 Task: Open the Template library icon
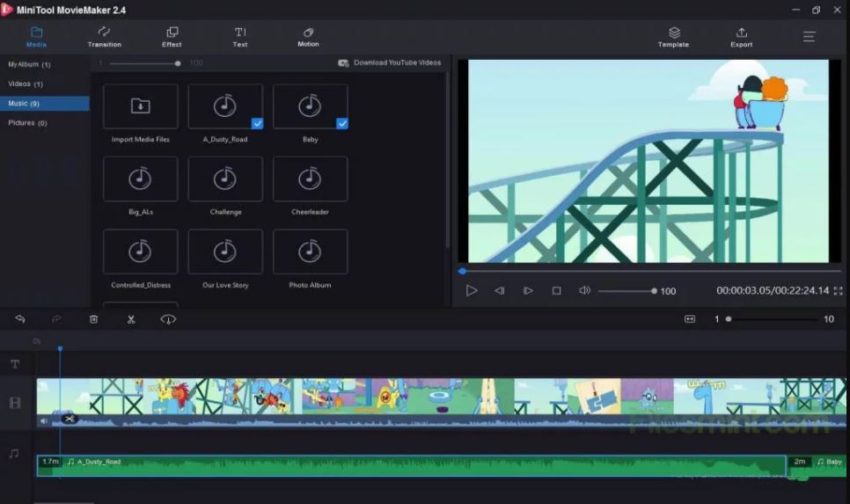point(674,32)
